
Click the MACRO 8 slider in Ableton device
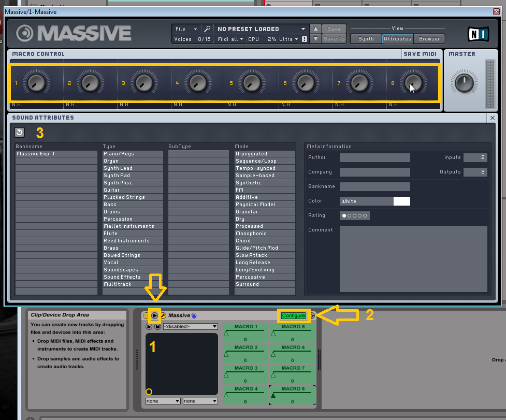293,396
